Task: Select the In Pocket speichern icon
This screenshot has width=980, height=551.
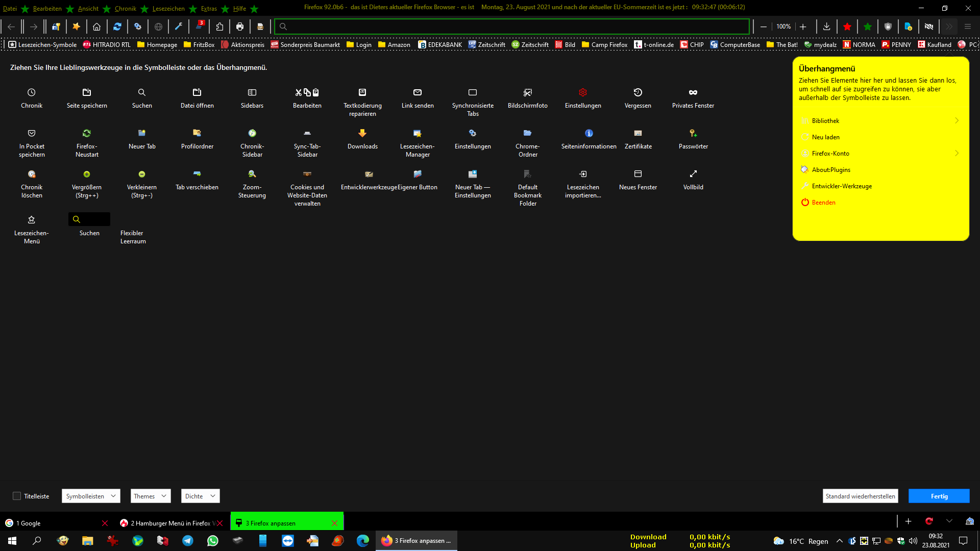Action: 32,133
